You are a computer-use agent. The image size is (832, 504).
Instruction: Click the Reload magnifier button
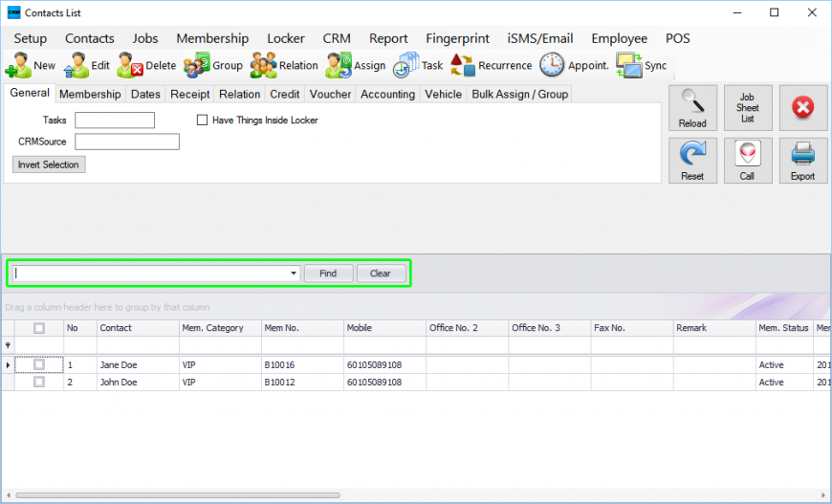coord(692,108)
